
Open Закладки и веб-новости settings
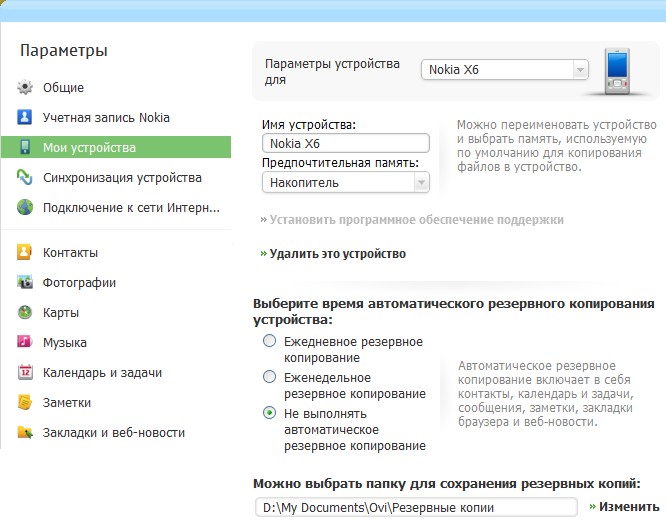(x=114, y=433)
